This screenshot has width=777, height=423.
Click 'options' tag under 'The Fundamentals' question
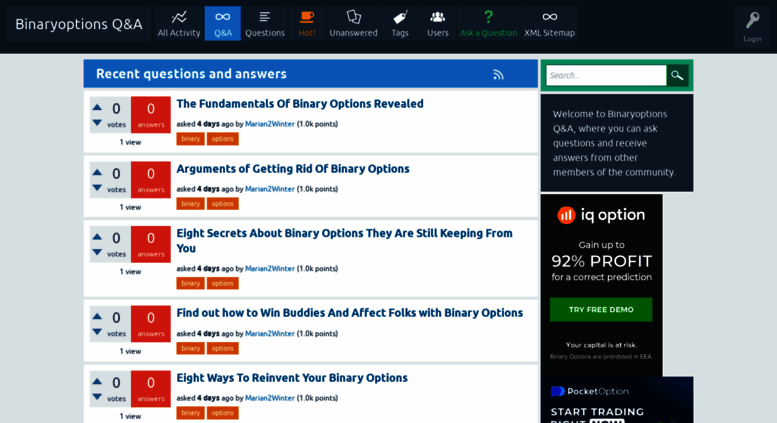point(222,139)
